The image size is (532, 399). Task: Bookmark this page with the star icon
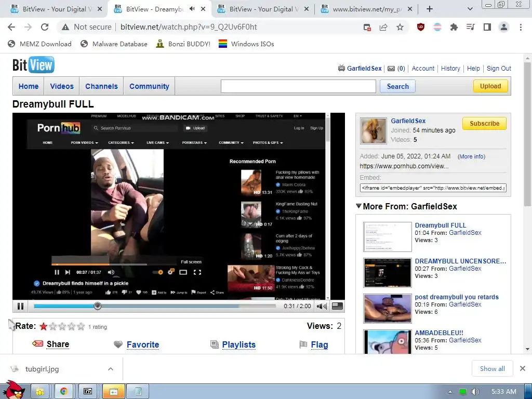coord(400,27)
